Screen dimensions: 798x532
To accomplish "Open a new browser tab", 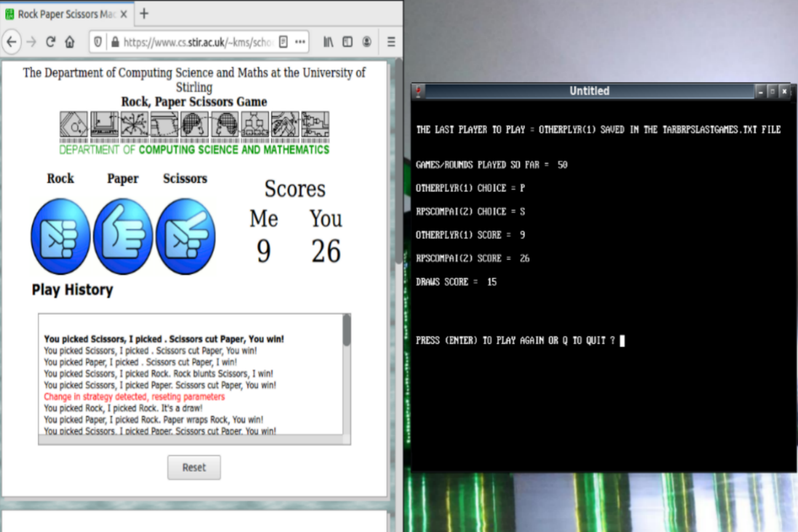I will (144, 14).
